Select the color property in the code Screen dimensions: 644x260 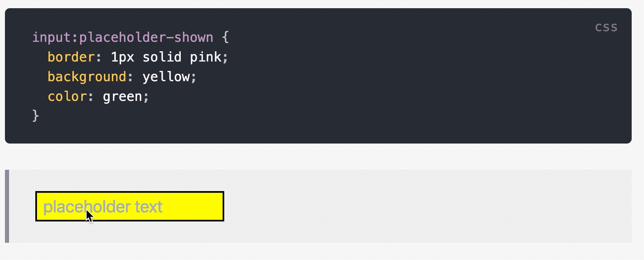point(67,96)
